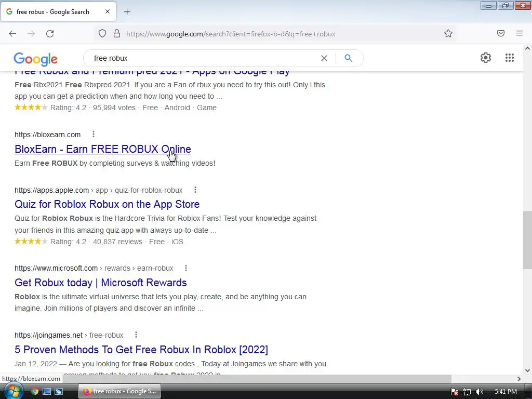The height and width of the screenshot is (399, 532).
Task: Click the horizontal scrollbar right arrow
Action: [x=519, y=379]
